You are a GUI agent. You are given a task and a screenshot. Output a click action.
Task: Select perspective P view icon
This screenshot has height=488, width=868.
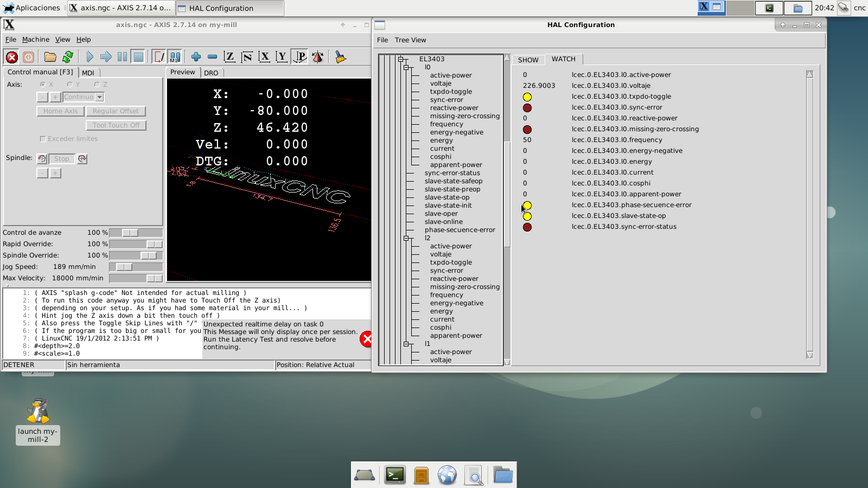point(299,57)
